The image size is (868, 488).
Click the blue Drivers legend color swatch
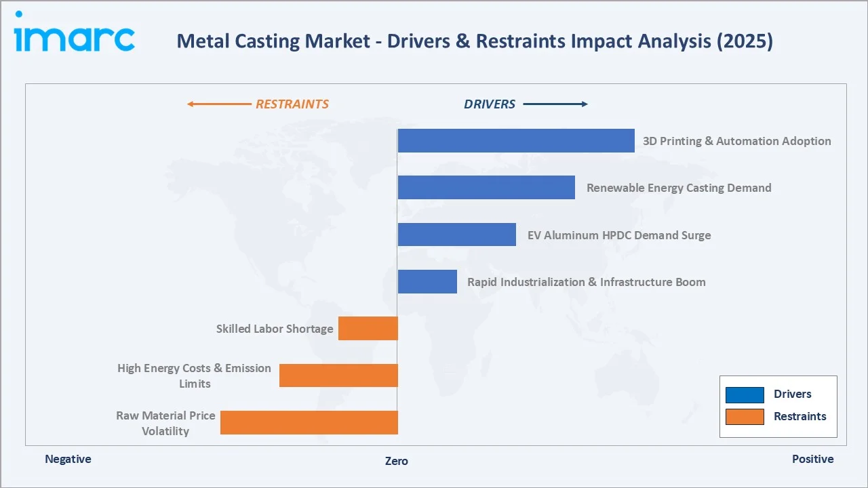744,394
